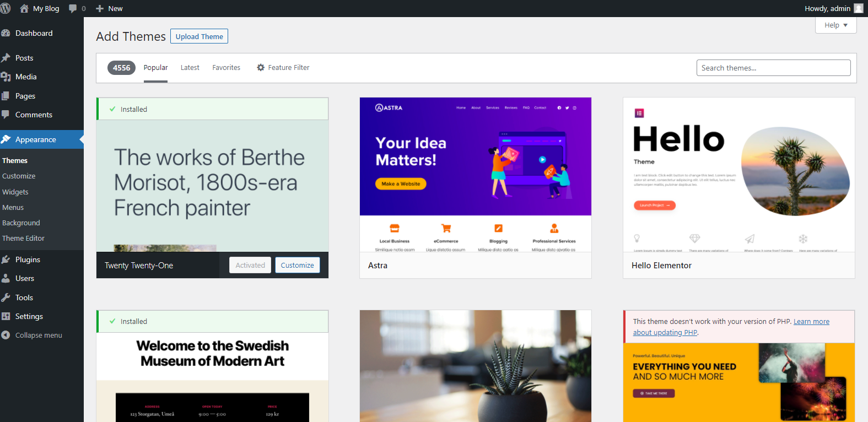Open the Astra theme preview thumbnail
868x422 pixels.
click(x=476, y=175)
